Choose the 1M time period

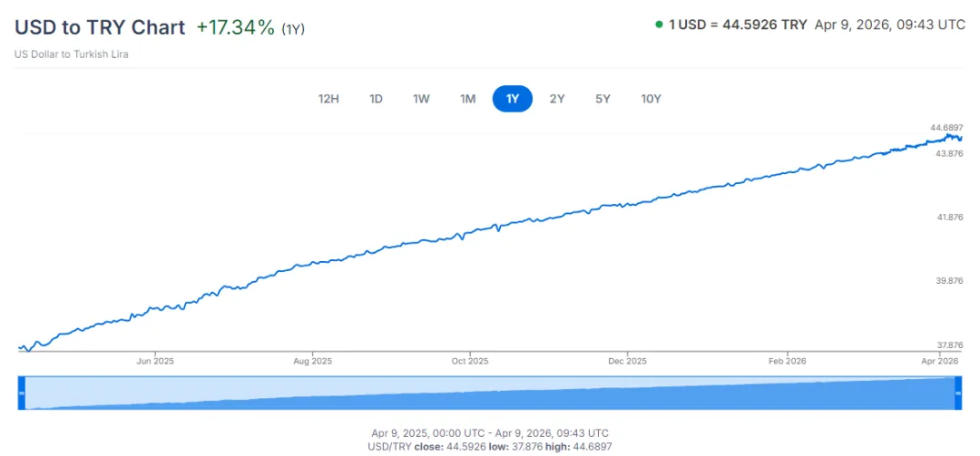[467, 99]
